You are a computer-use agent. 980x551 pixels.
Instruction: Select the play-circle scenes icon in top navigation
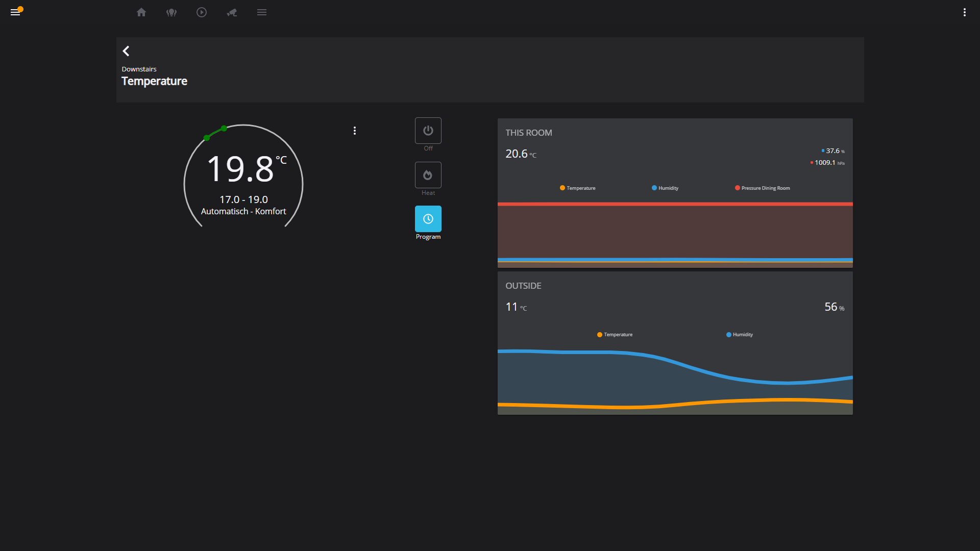202,12
